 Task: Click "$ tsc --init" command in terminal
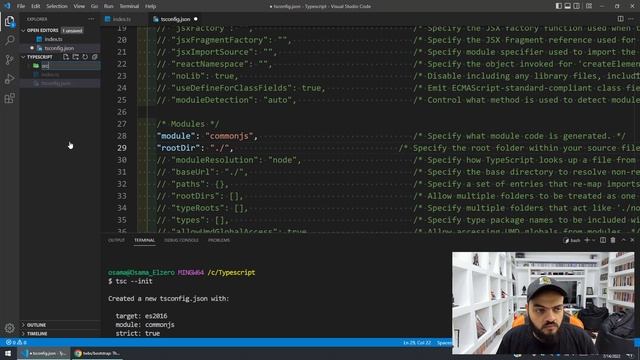130,281
